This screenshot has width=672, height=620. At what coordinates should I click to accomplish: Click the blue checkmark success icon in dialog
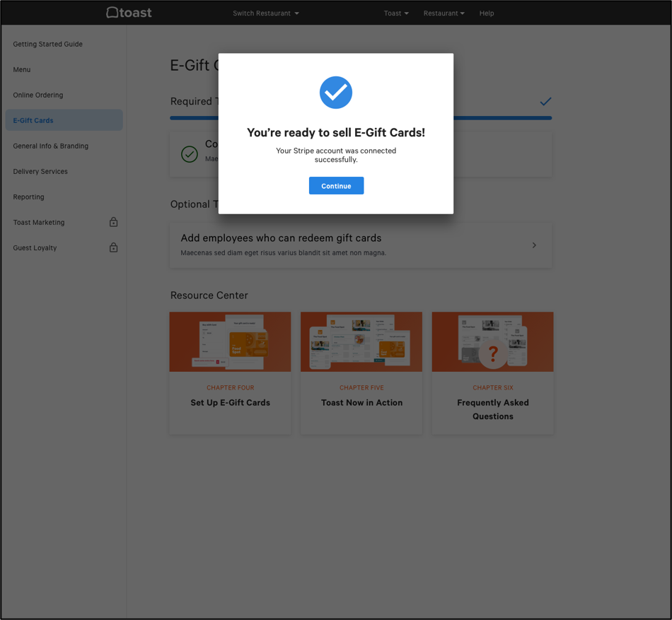(336, 93)
